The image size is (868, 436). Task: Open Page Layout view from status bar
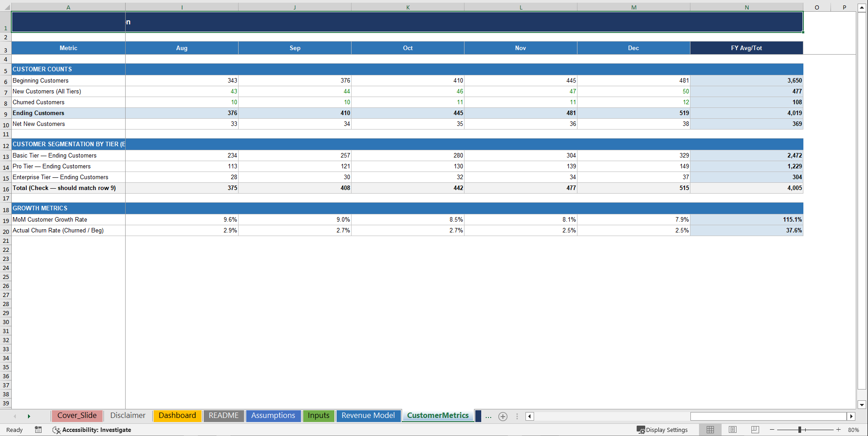pos(732,430)
